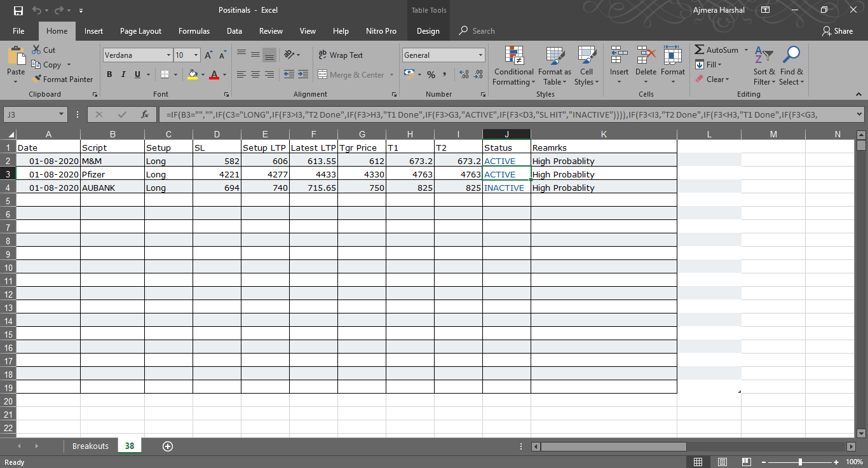
Task: Add a new sheet with plus icon
Action: coord(168,446)
